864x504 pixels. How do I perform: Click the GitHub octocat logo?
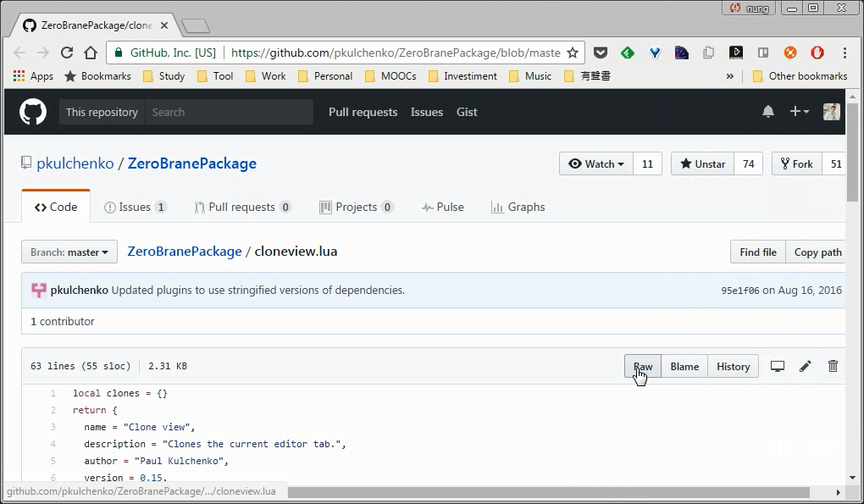33,112
